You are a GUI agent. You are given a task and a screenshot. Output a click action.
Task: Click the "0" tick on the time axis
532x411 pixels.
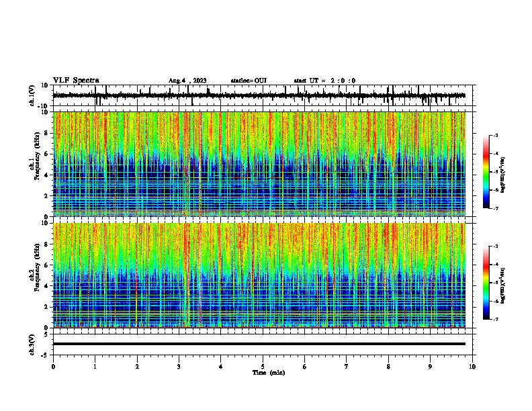click(x=53, y=367)
